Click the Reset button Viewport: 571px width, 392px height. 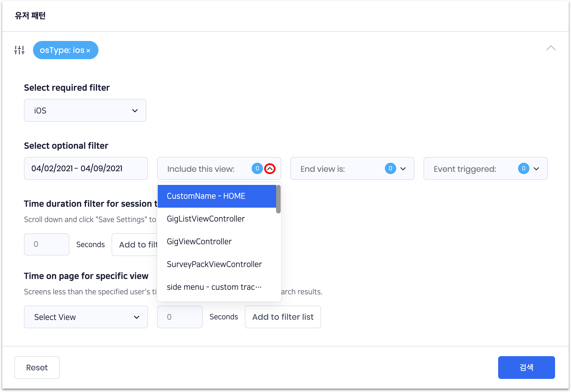point(37,368)
